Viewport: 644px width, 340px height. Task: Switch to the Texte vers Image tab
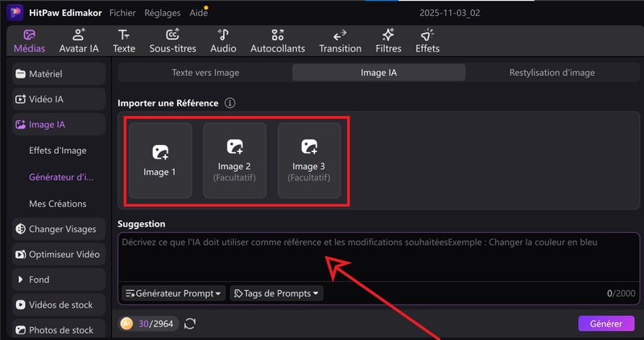tap(205, 73)
